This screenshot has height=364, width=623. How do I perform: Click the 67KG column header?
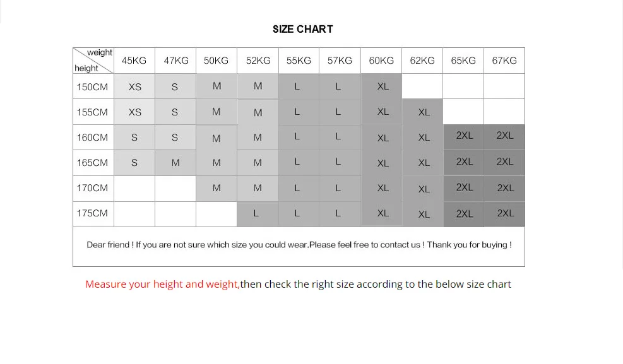point(504,61)
